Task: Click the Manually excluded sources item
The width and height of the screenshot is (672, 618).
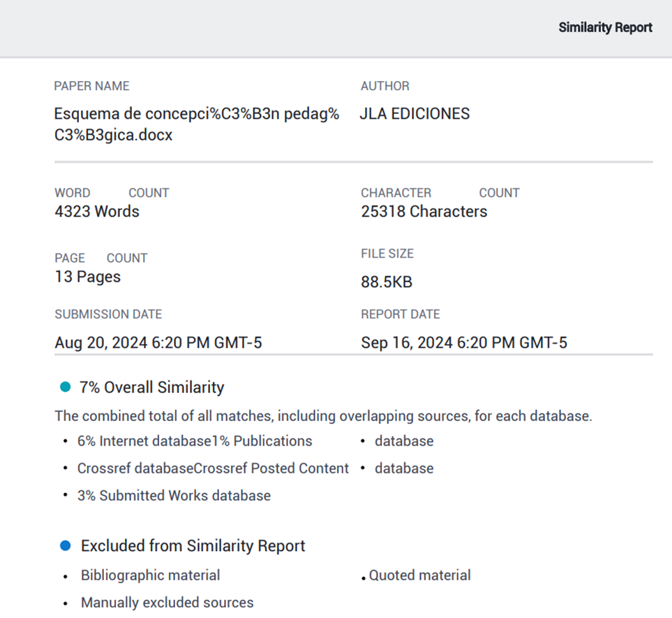Action: click(167, 603)
